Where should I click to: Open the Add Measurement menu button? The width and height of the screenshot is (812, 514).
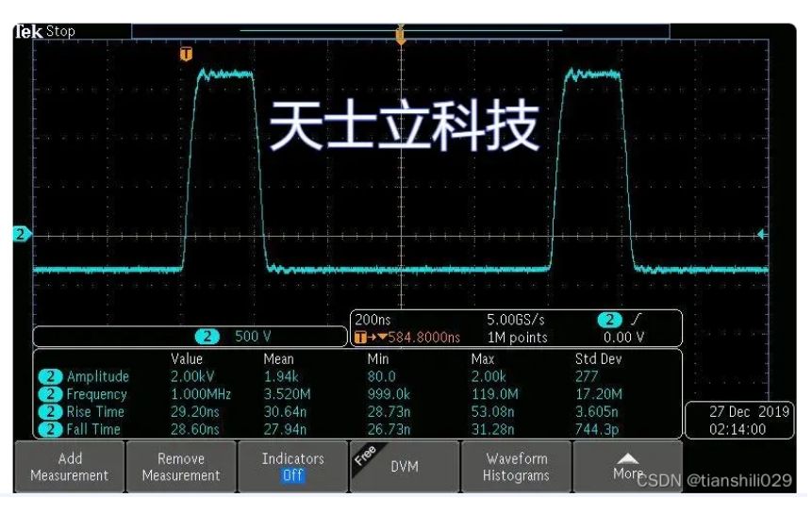tap(70, 467)
